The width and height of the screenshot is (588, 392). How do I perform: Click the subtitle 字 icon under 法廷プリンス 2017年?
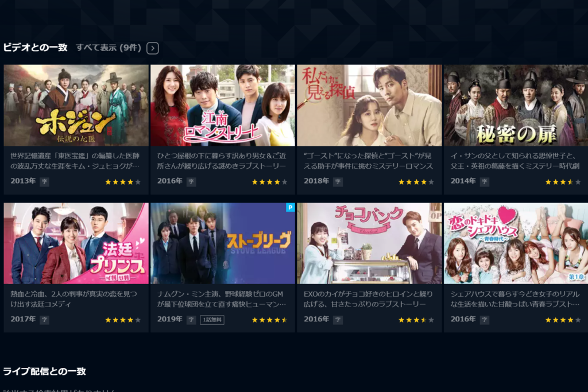45,320
